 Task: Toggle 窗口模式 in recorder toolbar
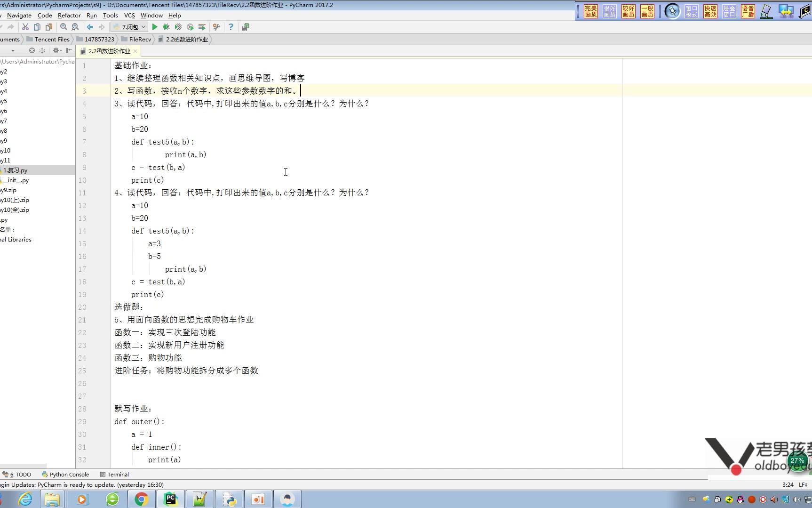(x=691, y=9)
